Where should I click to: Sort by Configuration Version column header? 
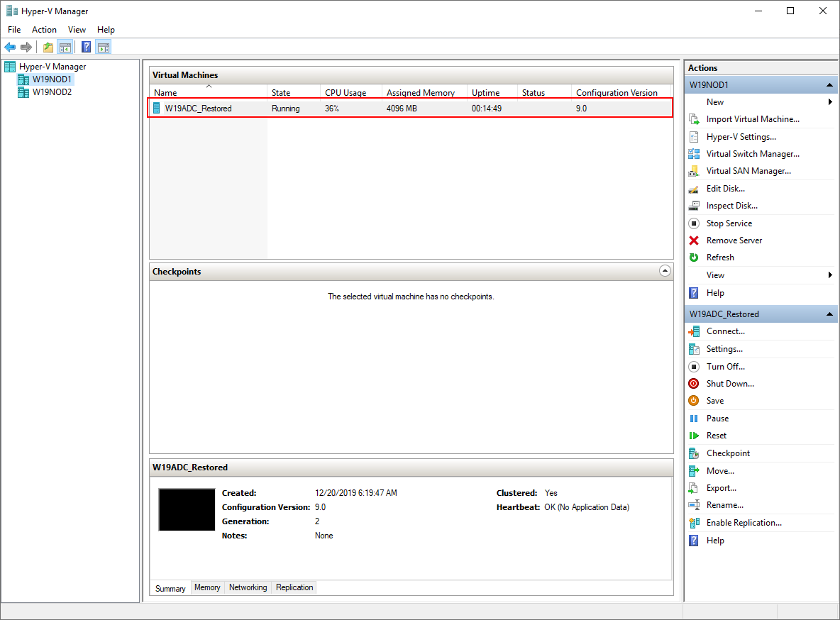(621, 92)
